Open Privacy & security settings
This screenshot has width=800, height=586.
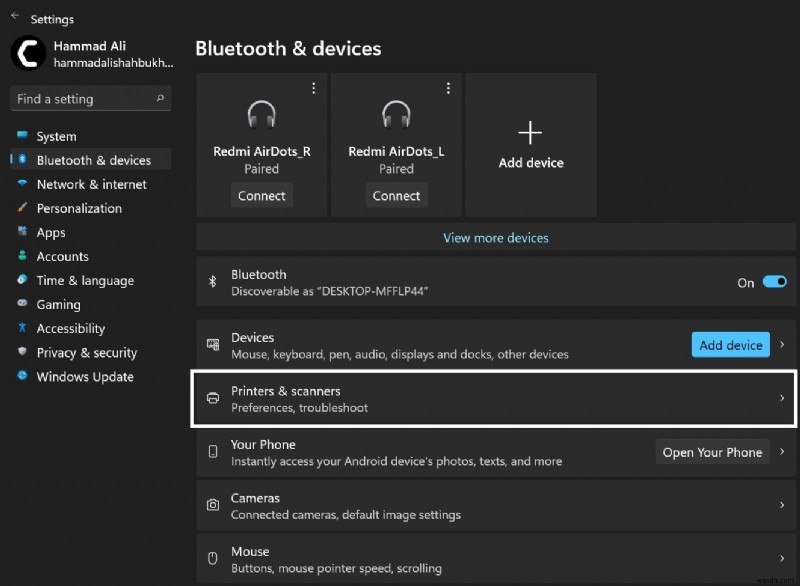click(x=87, y=352)
